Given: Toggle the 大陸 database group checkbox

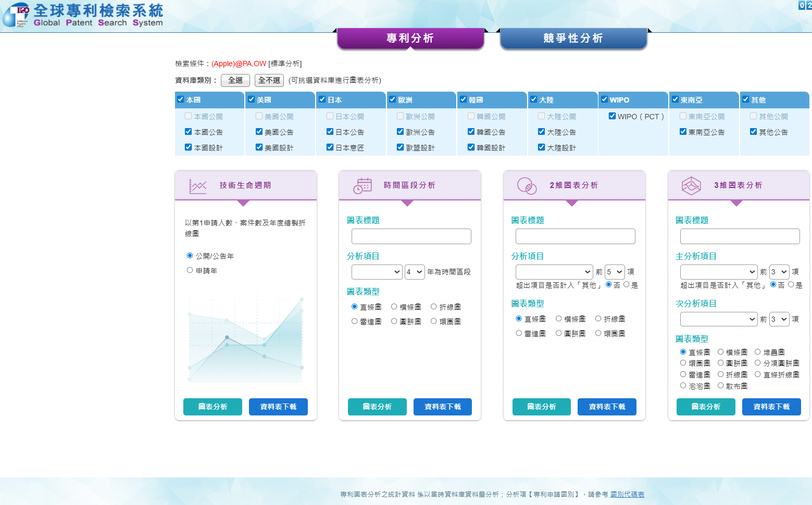Looking at the screenshot, I should tap(534, 99).
